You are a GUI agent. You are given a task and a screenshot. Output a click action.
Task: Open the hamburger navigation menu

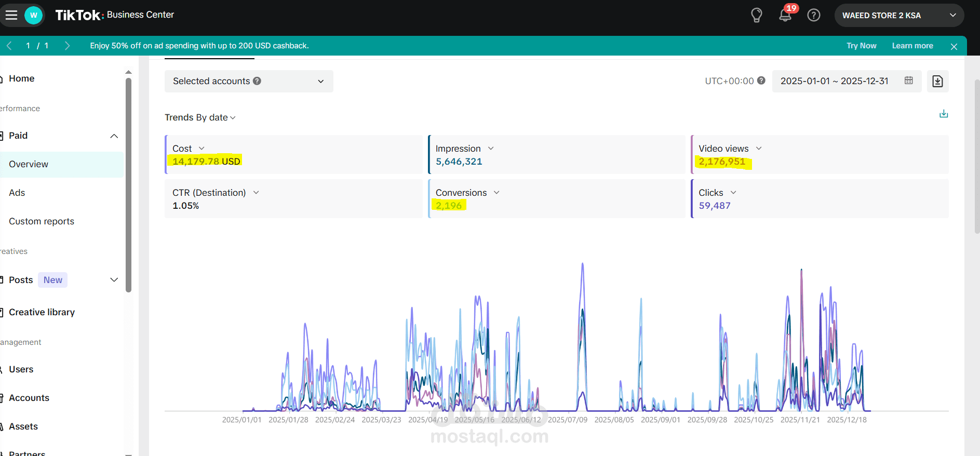pos(11,15)
